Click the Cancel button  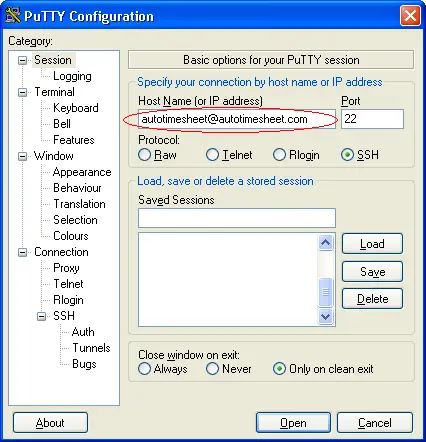[x=375, y=423]
